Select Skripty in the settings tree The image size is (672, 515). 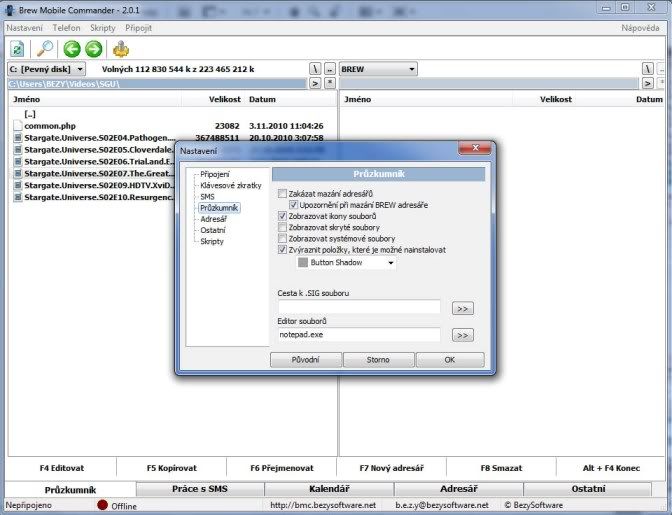tap(212, 241)
